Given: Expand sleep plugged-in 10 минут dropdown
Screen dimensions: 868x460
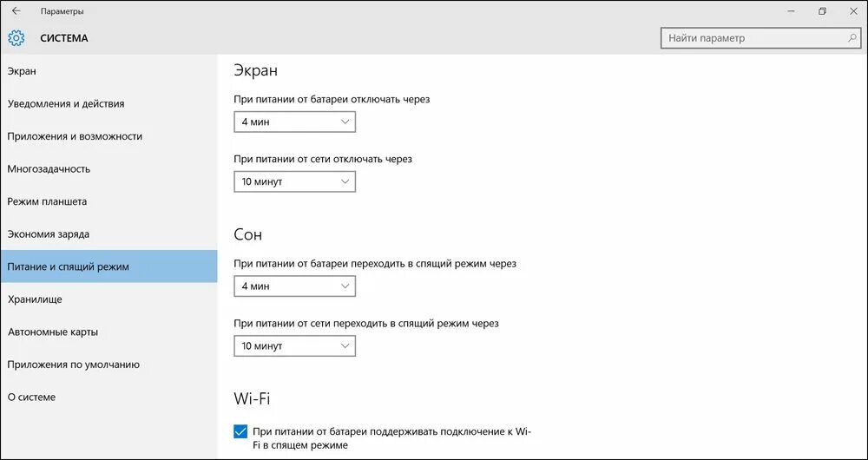Looking at the screenshot, I should (294, 346).
